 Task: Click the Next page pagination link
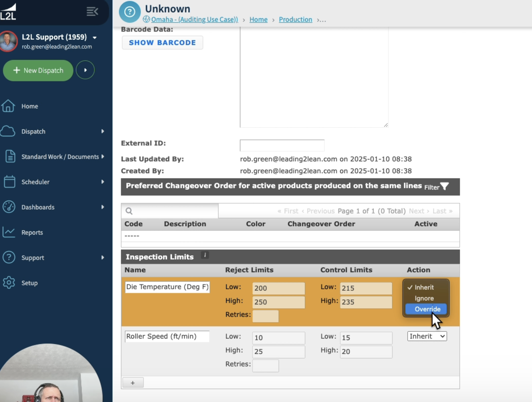[x=419, y=211]
